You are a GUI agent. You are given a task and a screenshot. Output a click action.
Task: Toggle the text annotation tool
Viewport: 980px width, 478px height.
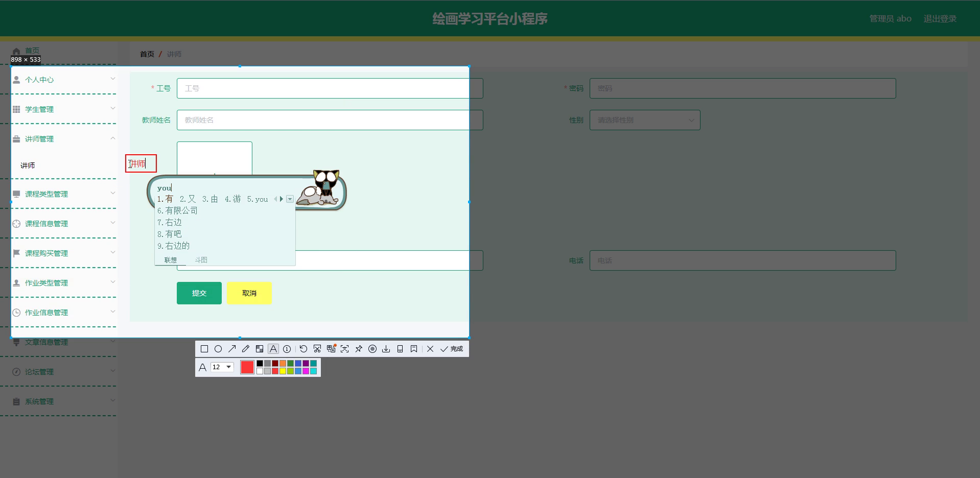click(x=273, y=349)
